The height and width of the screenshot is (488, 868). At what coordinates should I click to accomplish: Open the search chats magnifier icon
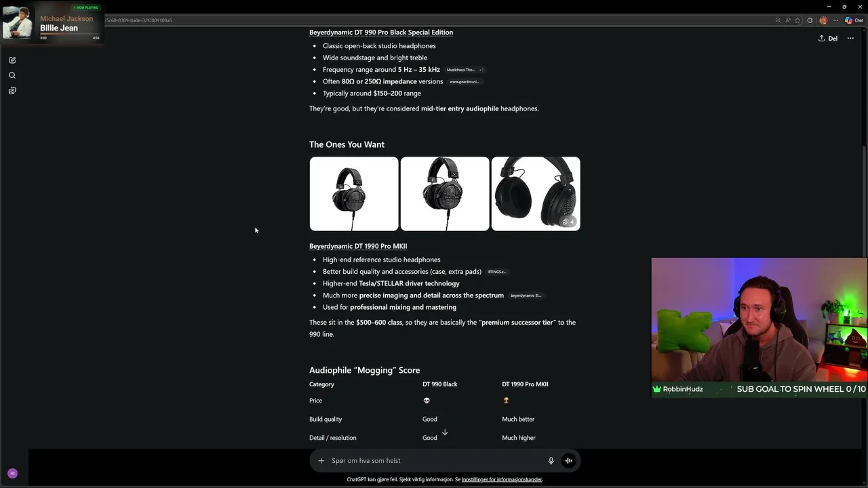pos(12,75)
